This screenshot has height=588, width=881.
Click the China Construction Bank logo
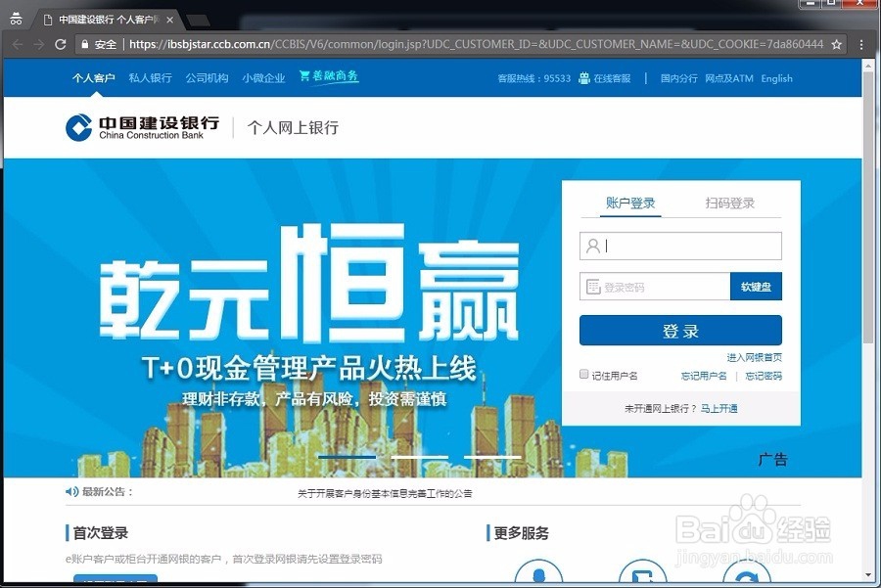point(142,127)
